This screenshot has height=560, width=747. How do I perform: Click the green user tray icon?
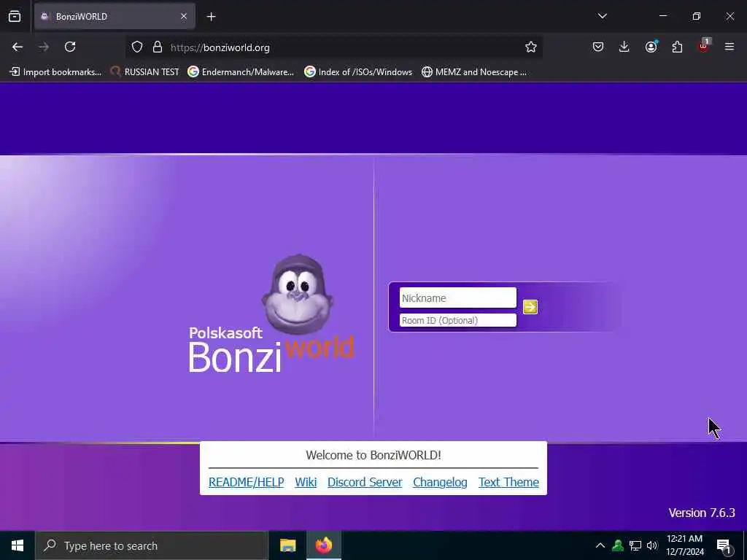pos(618,545)
